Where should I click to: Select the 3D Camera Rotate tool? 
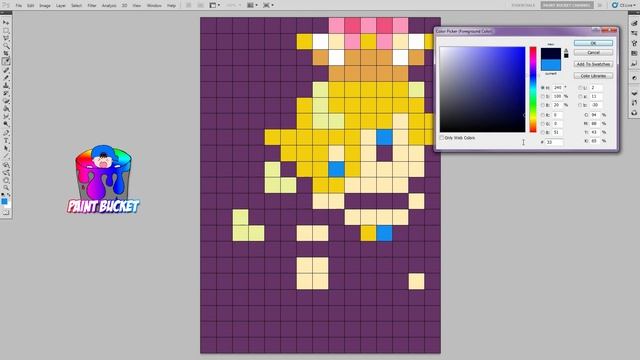point(6,173)
